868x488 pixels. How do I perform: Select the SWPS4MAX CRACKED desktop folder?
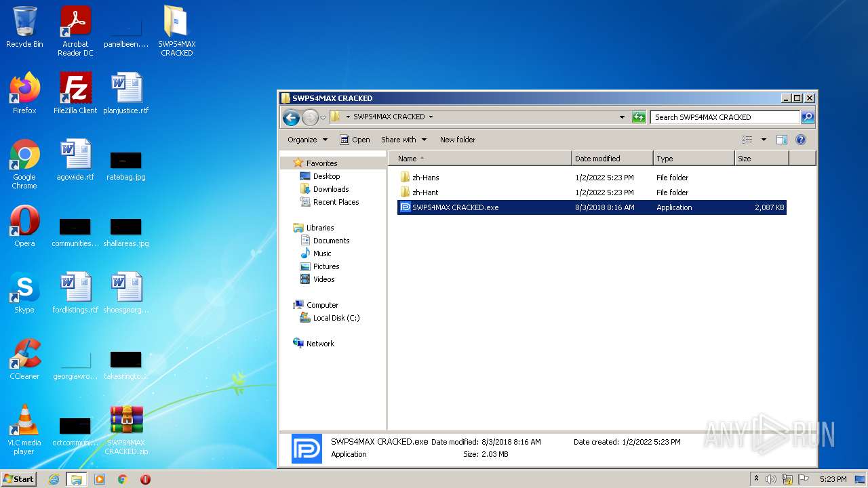click(176, 31)
